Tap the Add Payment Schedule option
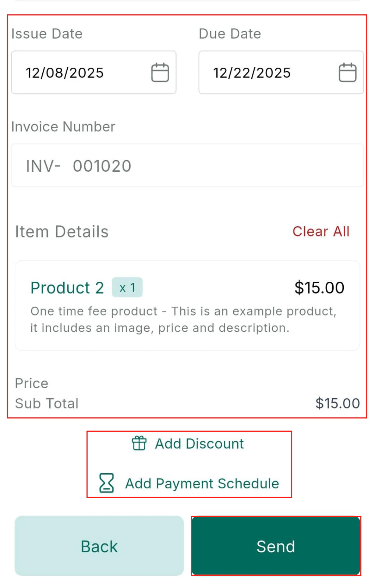Image resolution: width=375 pixels, height=588 pixels. pos(202,483)
